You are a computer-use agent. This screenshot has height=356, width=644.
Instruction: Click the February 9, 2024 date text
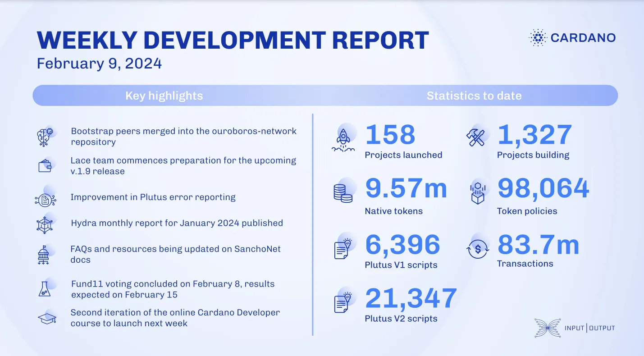[x=100, y=63]
